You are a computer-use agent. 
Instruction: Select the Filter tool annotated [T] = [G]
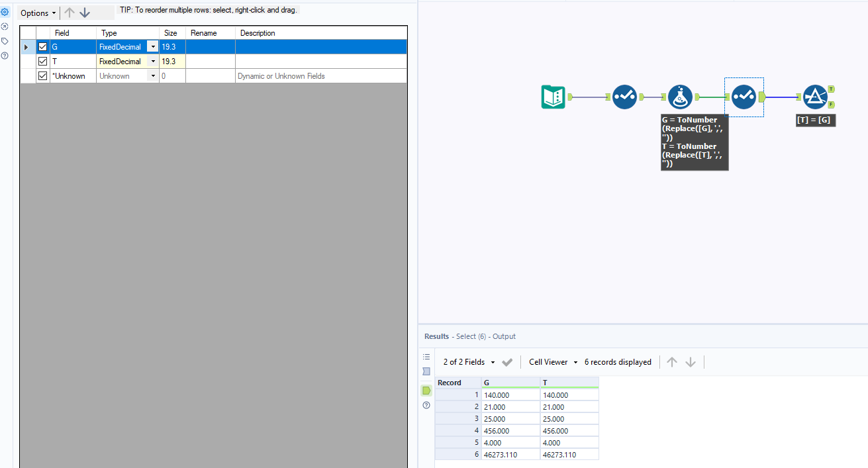(816, 95)
